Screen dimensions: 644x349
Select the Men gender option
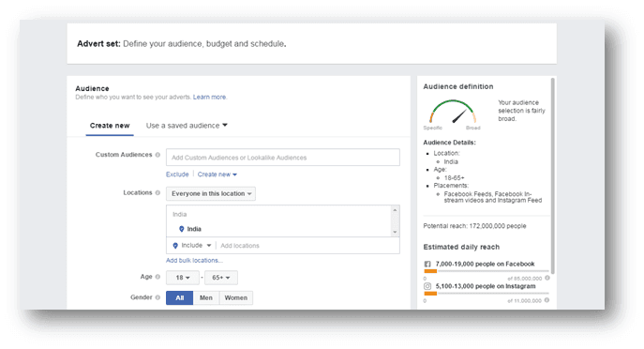point(206,297)
